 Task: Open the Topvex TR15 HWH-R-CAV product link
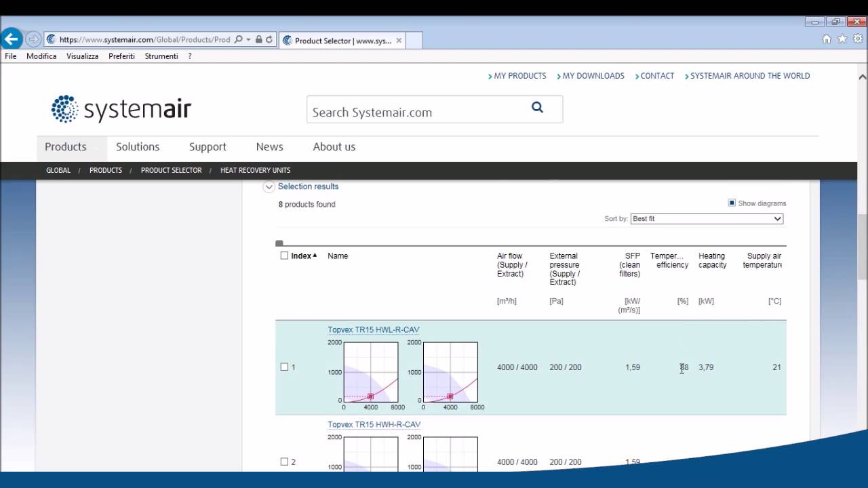click(374, 425)
